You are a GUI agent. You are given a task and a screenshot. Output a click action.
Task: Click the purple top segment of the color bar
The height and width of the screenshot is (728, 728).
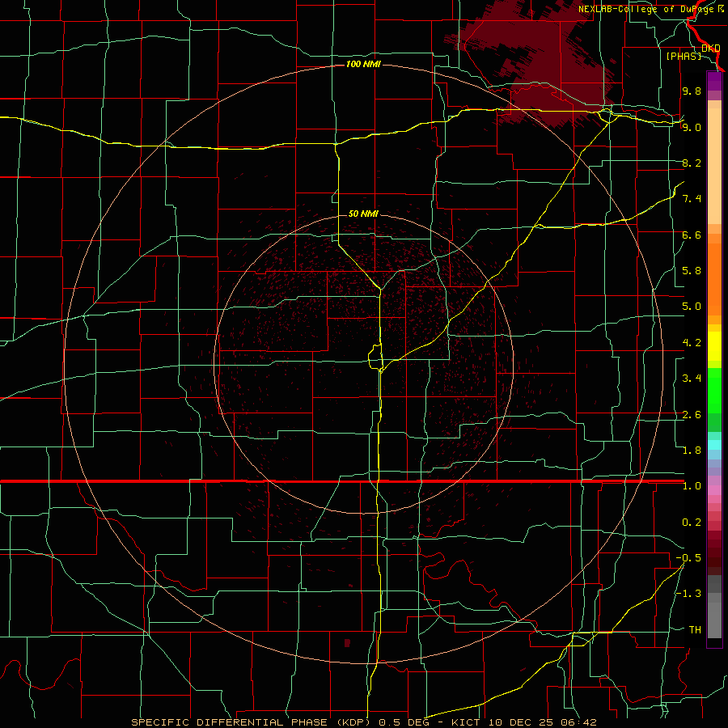coord(714,81)
